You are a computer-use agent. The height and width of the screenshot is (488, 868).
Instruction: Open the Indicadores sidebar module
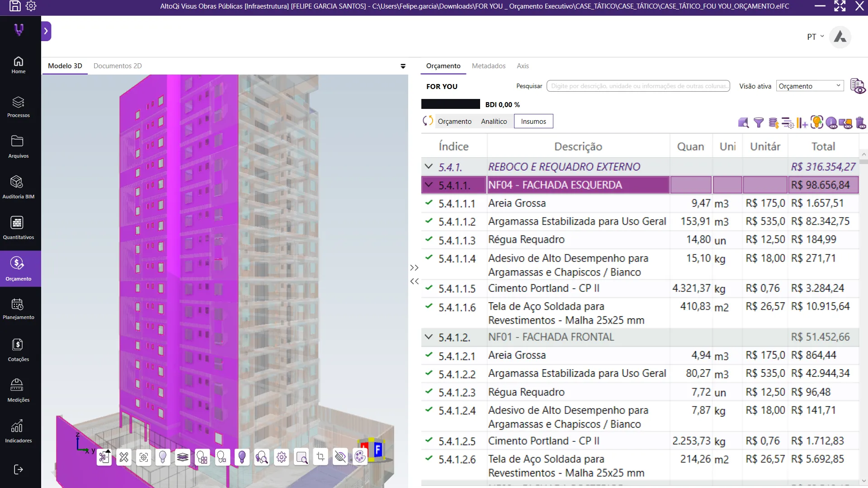18,431
